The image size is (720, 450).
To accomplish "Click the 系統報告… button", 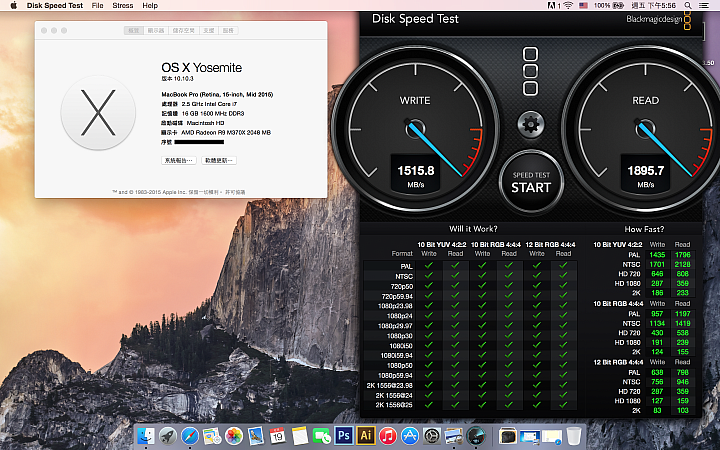I will pos(179,160).
